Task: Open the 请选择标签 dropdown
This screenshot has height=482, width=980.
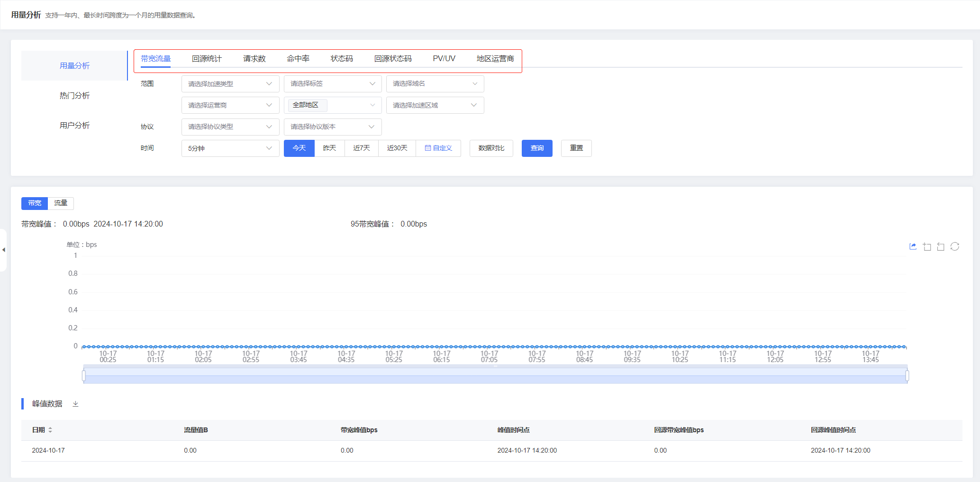Action: pyautogui.click(x=333, y=84)
